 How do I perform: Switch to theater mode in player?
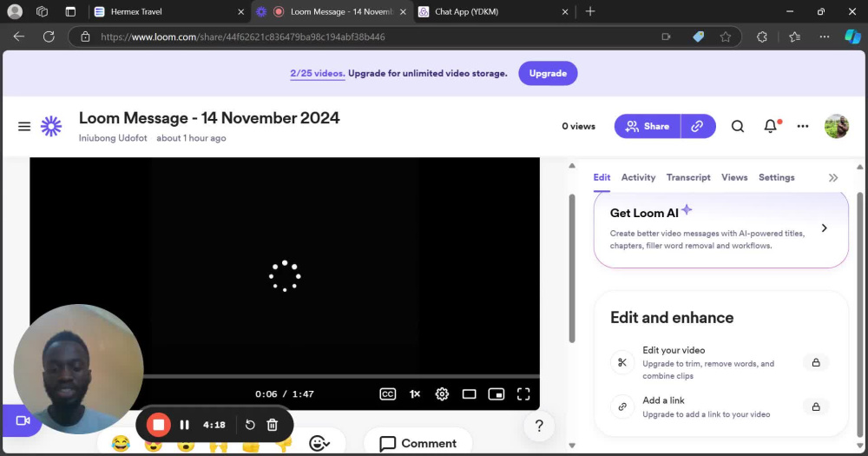pyautogui.click(x=469, y=394)
